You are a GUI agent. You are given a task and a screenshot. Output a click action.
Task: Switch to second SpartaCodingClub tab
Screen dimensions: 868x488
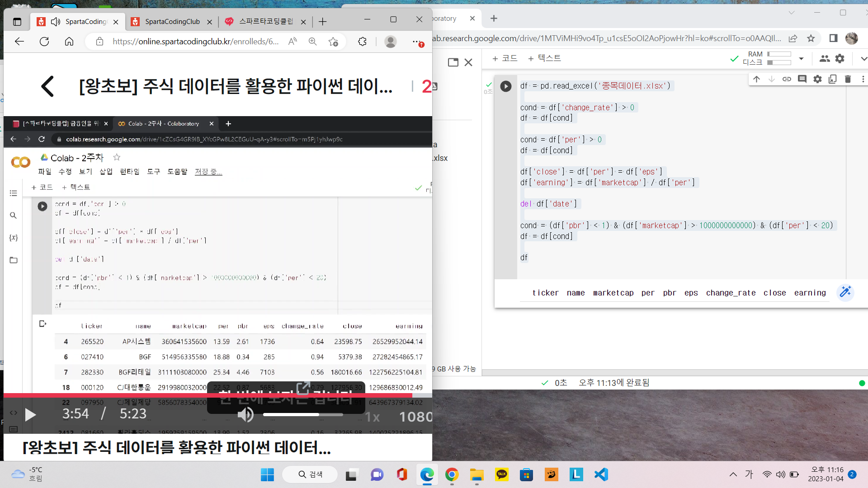click(172, 22)
